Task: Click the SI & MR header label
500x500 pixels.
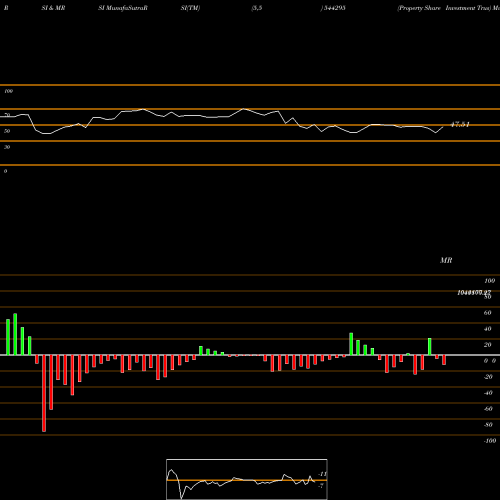Action: coord(53,8)
